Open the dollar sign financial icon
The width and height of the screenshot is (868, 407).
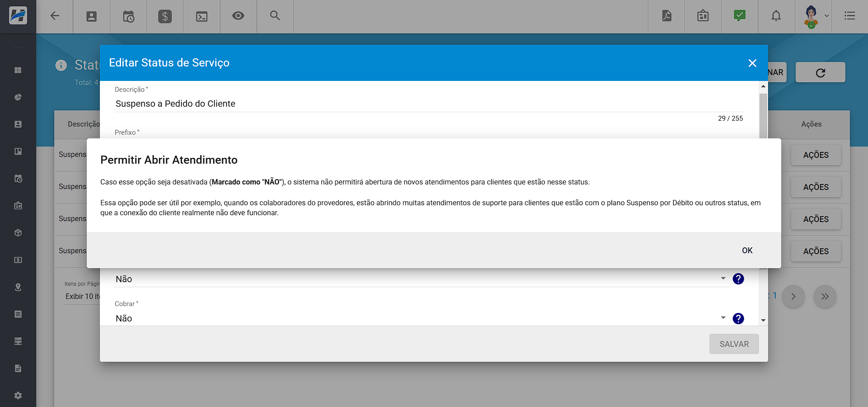pyautogui.click(x=165, y=16)
